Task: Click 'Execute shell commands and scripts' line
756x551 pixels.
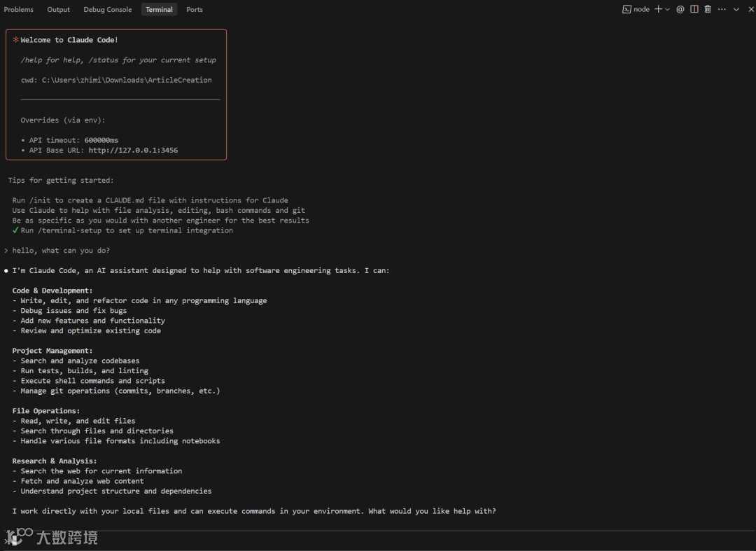Action: tap(88, 382)
